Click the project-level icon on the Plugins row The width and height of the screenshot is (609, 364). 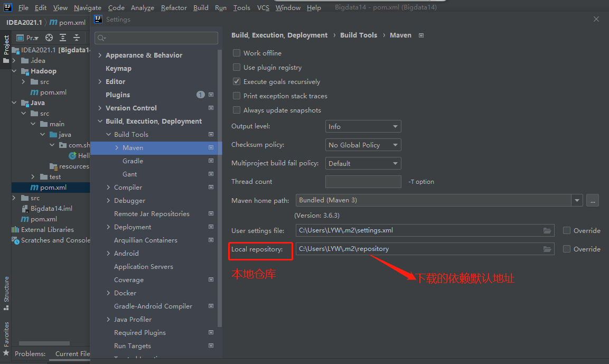[211, 95]
